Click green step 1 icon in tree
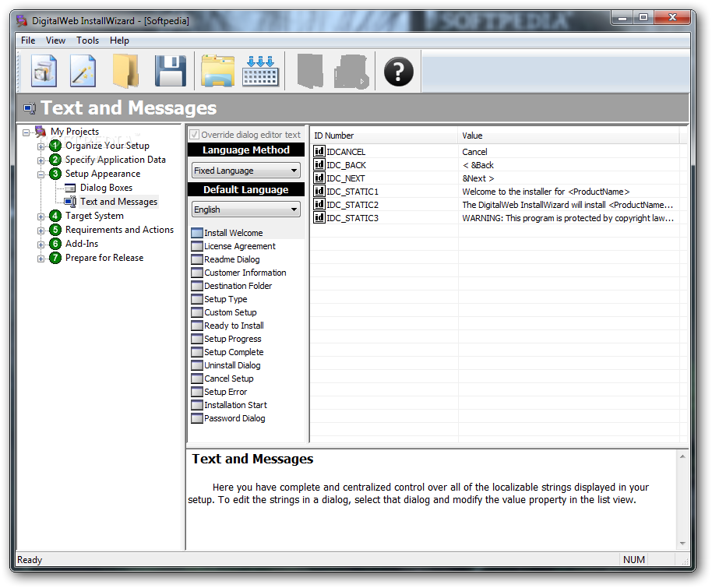This screenshot has width=712, height=588. coord(55,146)
